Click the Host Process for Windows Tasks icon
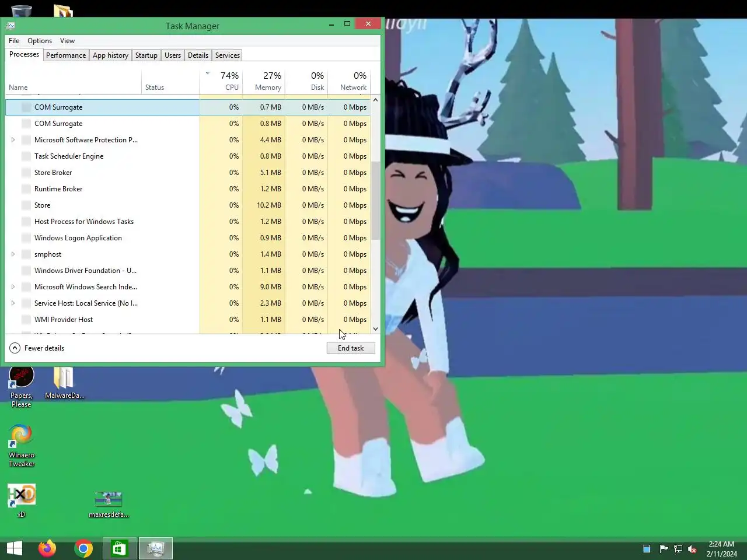The width and height of the screenshot is (747, 560). tap(26, 222)
